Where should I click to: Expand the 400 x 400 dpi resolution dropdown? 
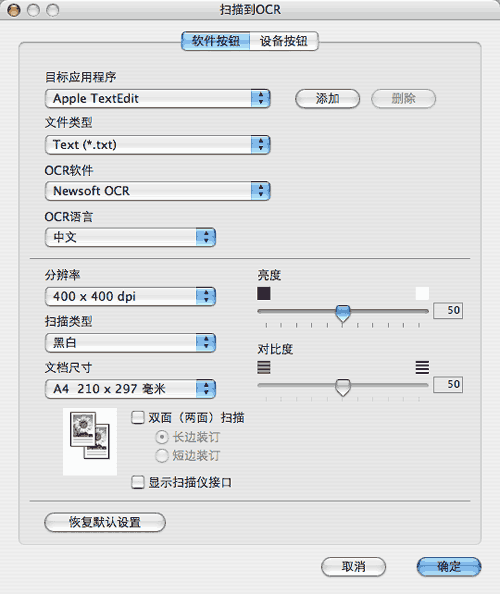pyautogui.click(x=130, y=296)
